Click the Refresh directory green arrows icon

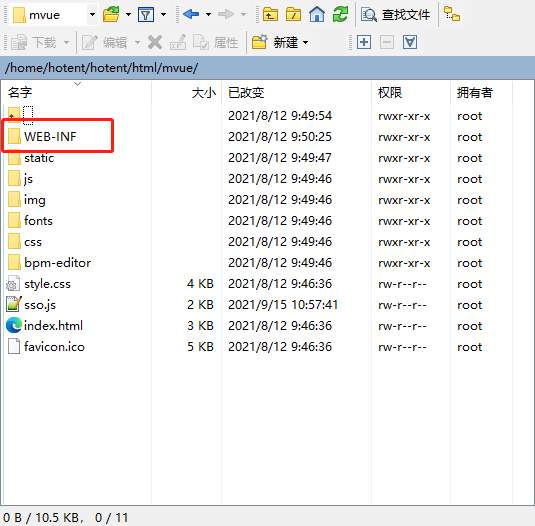(x=340, y=14)
